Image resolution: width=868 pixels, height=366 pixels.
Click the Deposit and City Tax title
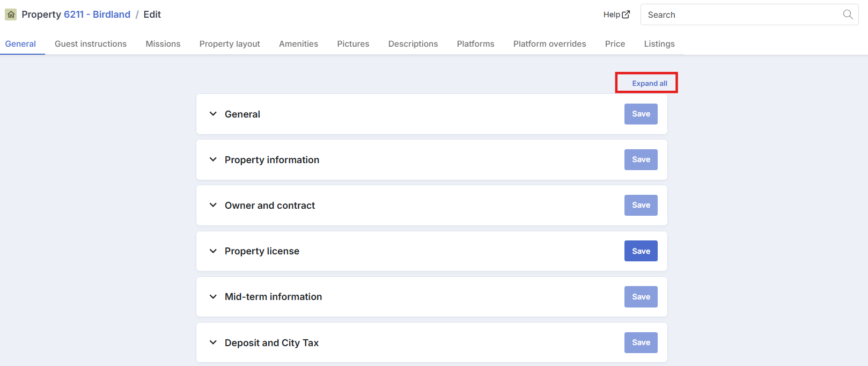[x=271, y=343]
